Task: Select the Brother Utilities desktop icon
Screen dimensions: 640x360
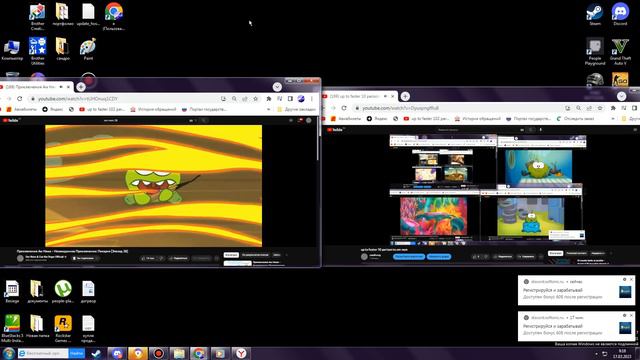Action: (x=38, y=51)
